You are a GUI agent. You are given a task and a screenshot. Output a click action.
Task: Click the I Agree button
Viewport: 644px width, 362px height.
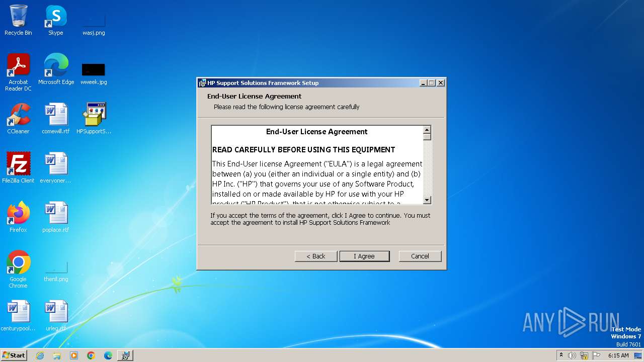coord(364,256)
